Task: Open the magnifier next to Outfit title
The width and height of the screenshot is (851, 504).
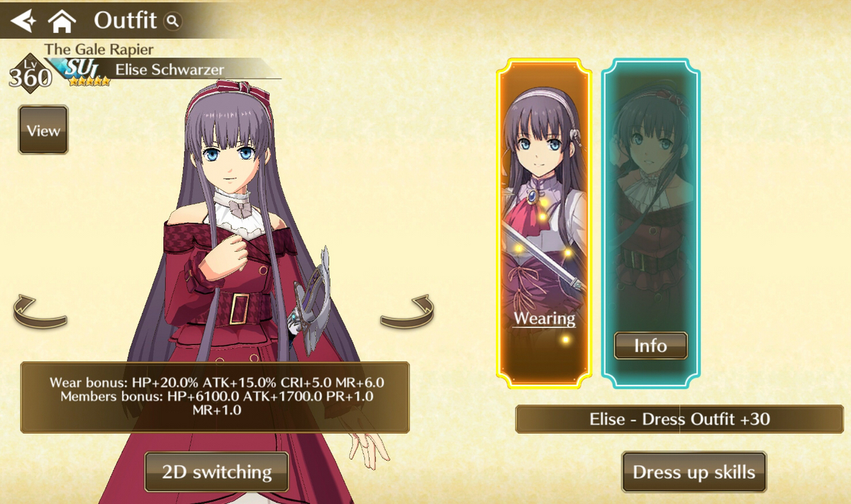Action: pos(172,21)
